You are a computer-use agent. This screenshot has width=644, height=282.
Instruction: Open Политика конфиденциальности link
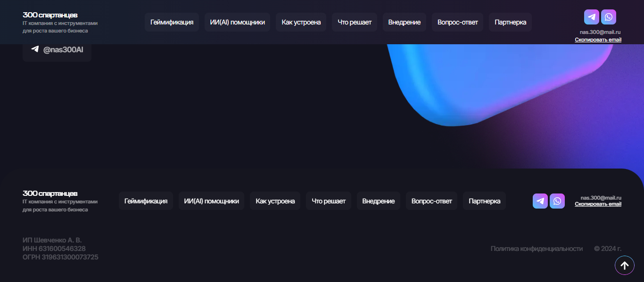537,249
